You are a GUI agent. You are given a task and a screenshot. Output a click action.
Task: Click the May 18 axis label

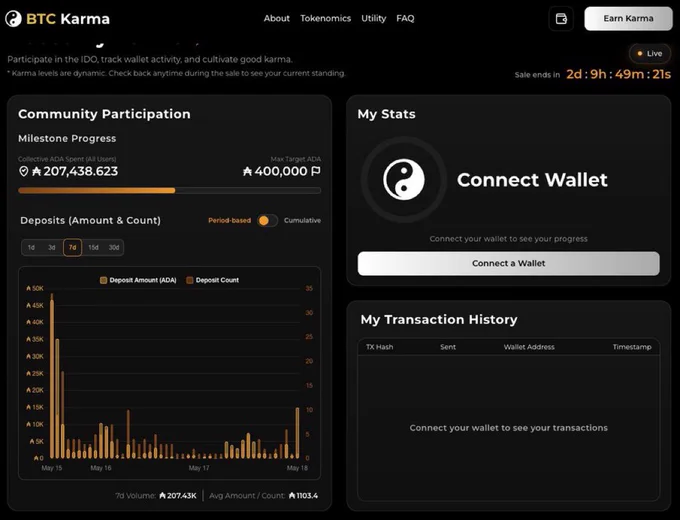[x=297, y=468]
